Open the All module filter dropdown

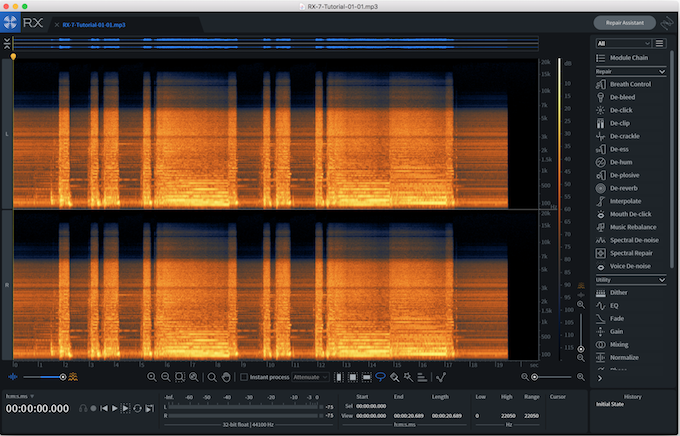point(623,43)
